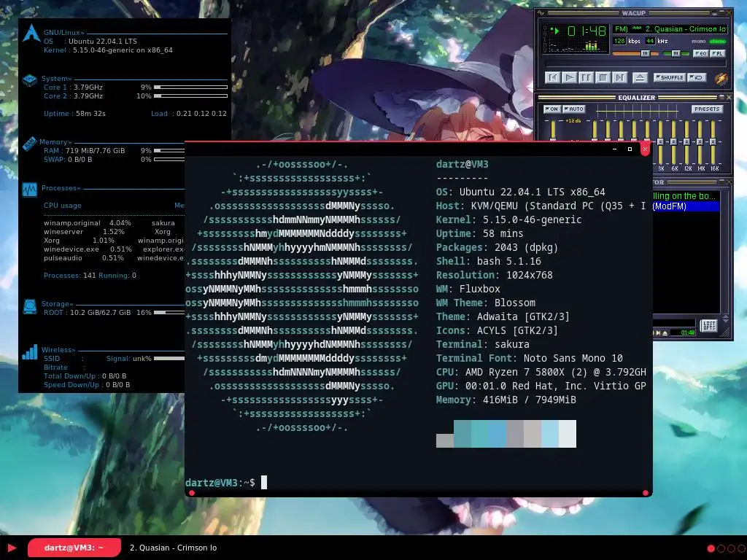747x560 pixels.
Task: Toggle repeat mode in WACUP
Action: [697, 77]
